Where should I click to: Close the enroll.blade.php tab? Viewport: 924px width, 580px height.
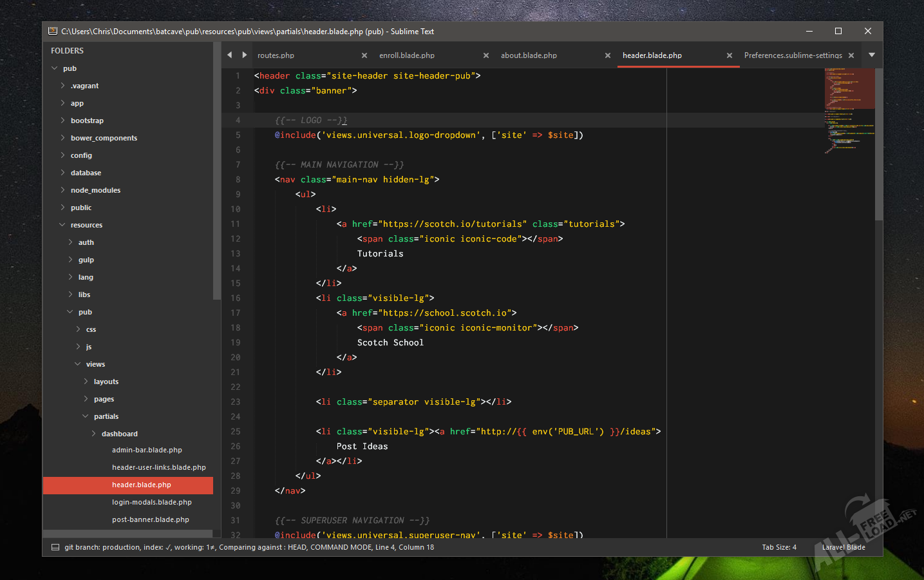click(x=486, y=55)
